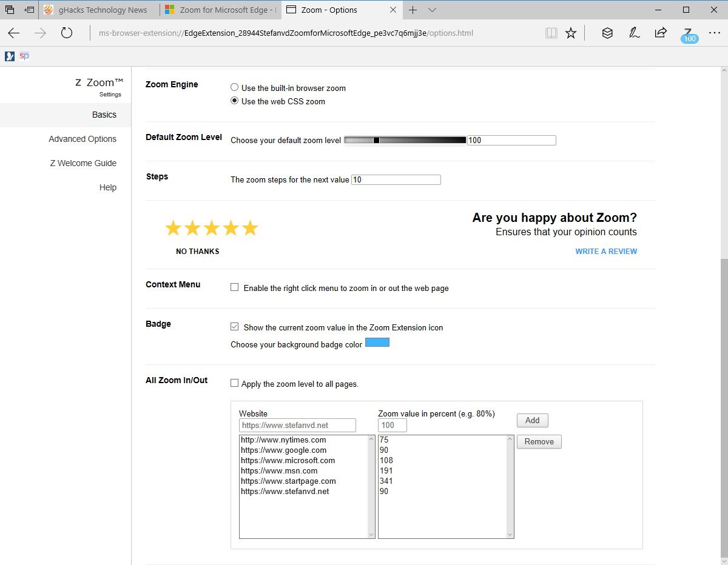This screenshot has height=565, width=728.
Task: Click the Zoom extension icon in toolbar
Action: tap(688, 34)
